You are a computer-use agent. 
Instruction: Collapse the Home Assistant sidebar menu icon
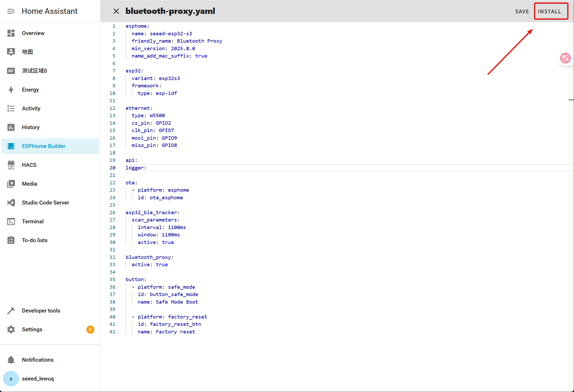pos(11,11)
